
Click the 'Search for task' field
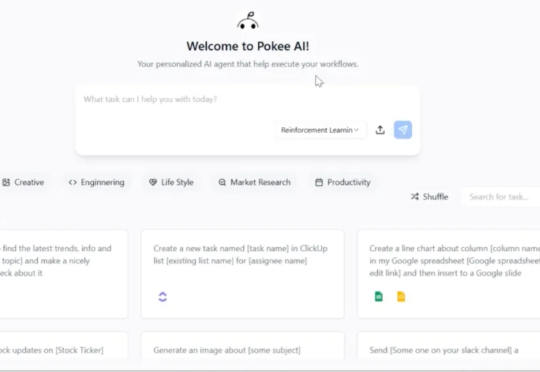(x=501, y=197)
